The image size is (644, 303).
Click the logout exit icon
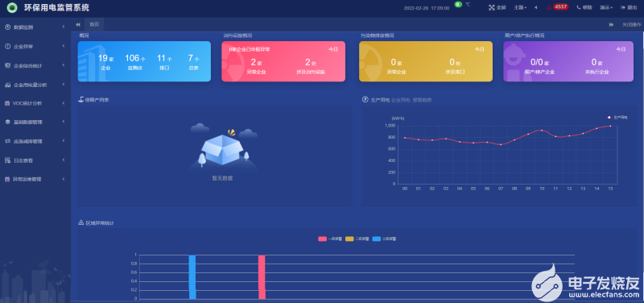[x=622, y=7]
